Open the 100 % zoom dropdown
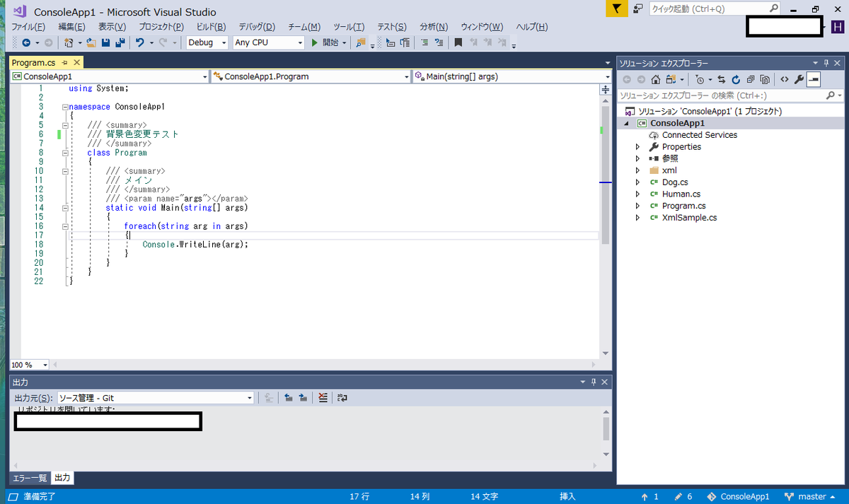The height and width of the screenshot is (504, 849). pos(30,365)
